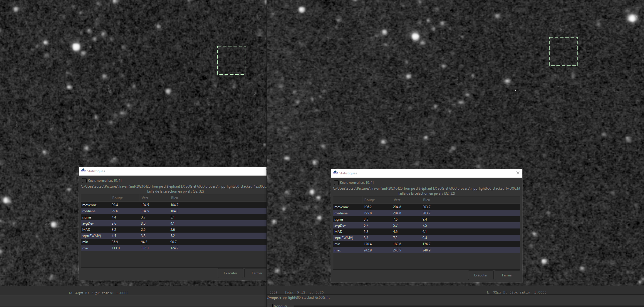Click the Siril icon in the 6x600s Statistiques title bar
This screenshot has width=644, height=307.
(x=336, y=173)
